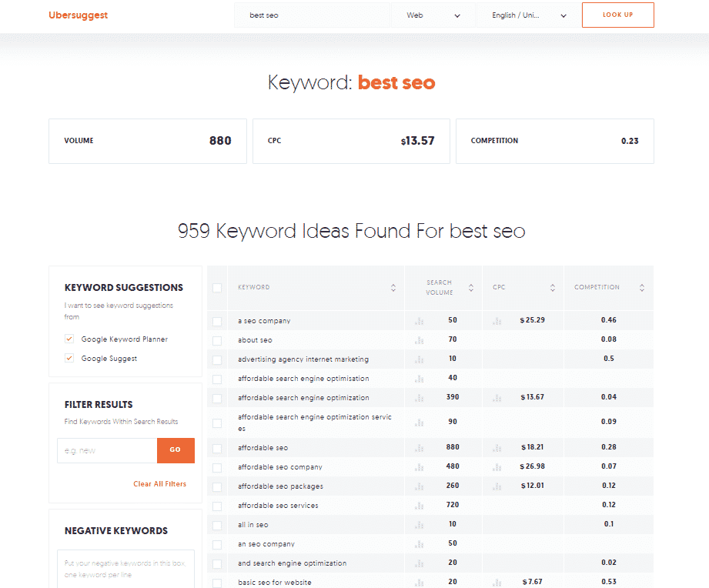
Task: Click the CPC column sort arrows
Action: pyautogui.click(x=553, y=288)
